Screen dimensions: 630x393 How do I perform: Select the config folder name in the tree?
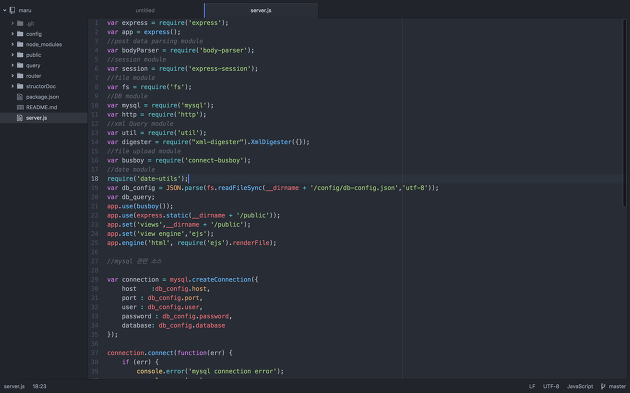(x=34, y=34)
